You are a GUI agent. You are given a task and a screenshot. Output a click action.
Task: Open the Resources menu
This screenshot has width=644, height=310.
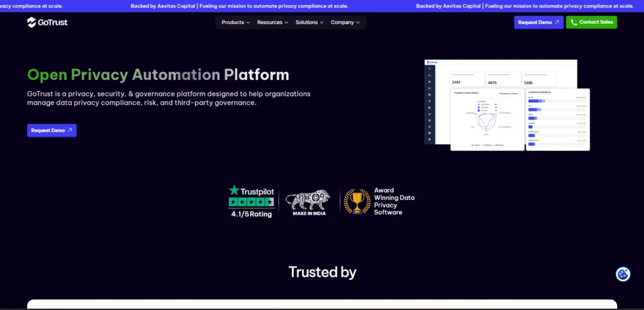[273, 22]
